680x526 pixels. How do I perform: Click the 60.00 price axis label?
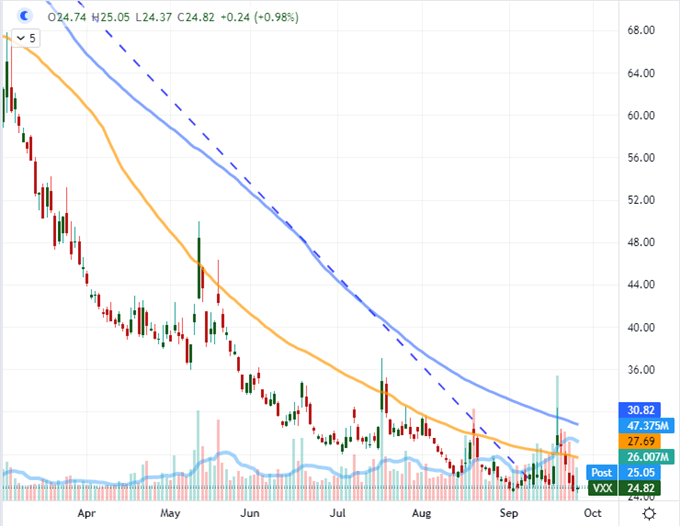[641, 115]
